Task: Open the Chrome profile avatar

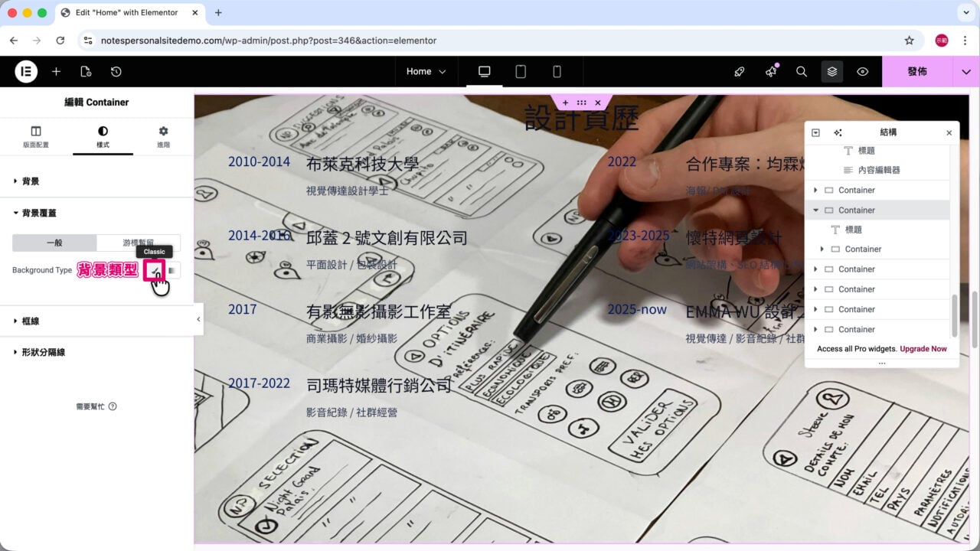Action: [x=942, y=41]
